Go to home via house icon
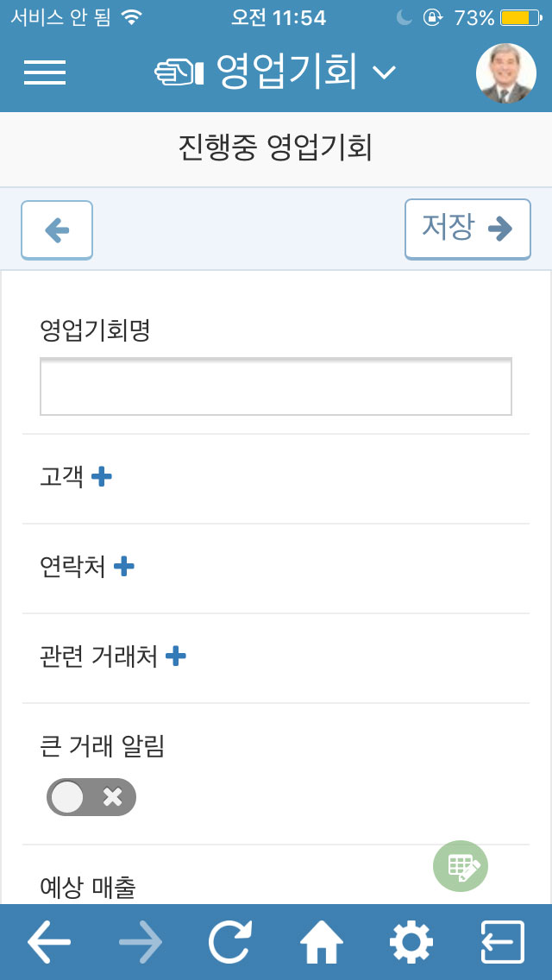The height and width of the screenshot is (980, 552). 322,941
